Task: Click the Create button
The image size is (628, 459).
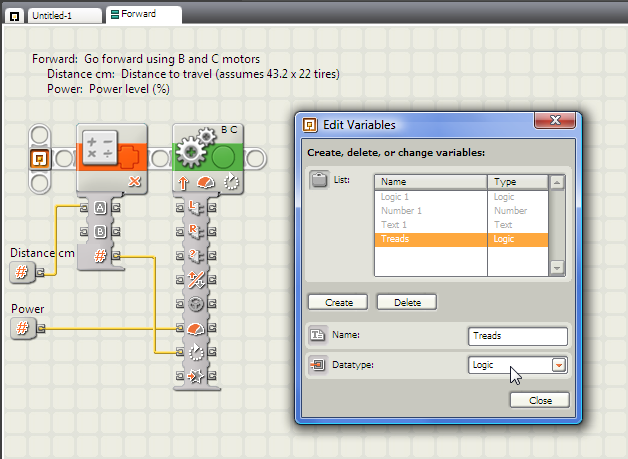Action: click(x=338, y=302)
